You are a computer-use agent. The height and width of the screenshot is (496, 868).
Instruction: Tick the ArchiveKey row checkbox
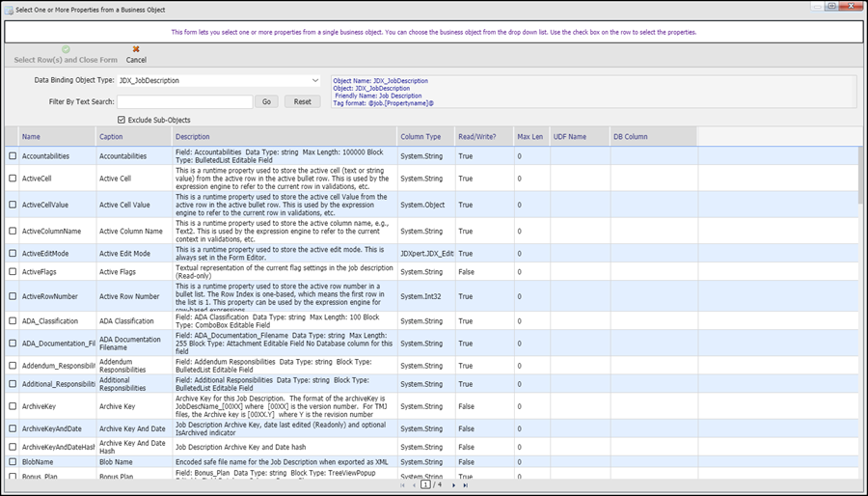click(x=13, y=406)
